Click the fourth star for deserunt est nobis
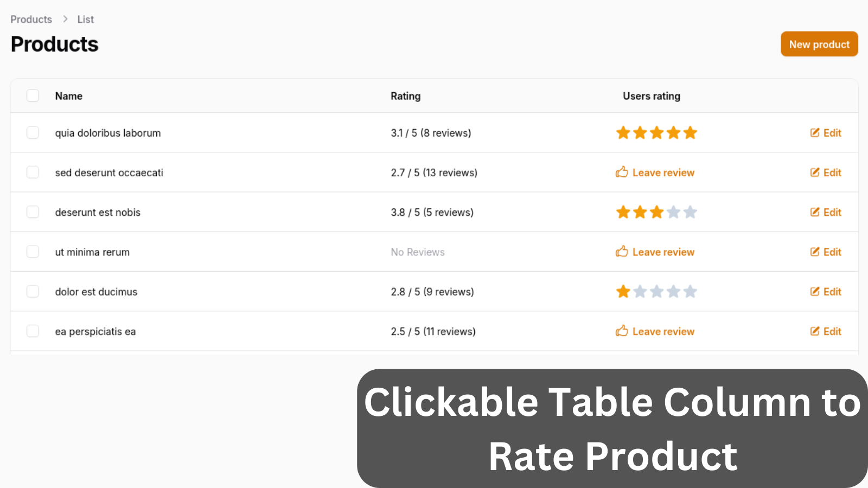Screen dimensions: 868x488 point(673,212)
